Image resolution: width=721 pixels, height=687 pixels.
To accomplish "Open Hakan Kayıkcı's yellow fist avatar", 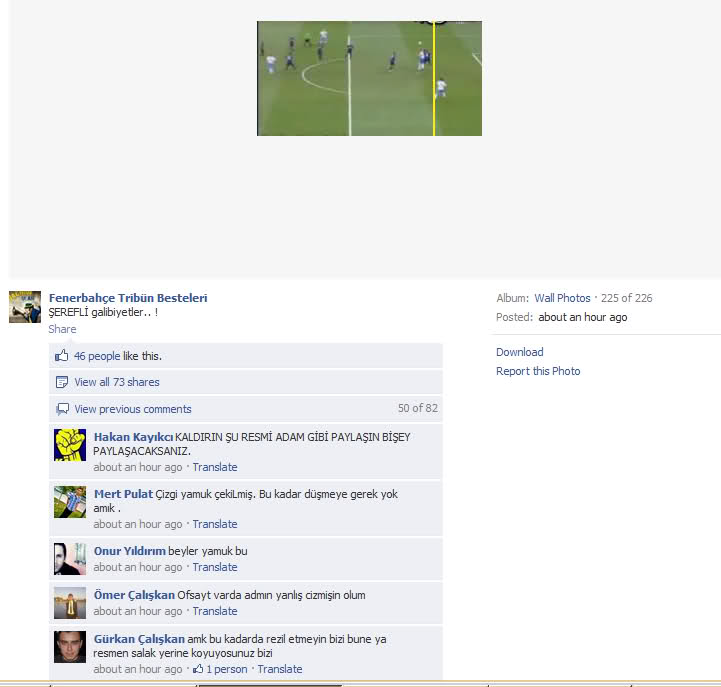I will (70, 445).
